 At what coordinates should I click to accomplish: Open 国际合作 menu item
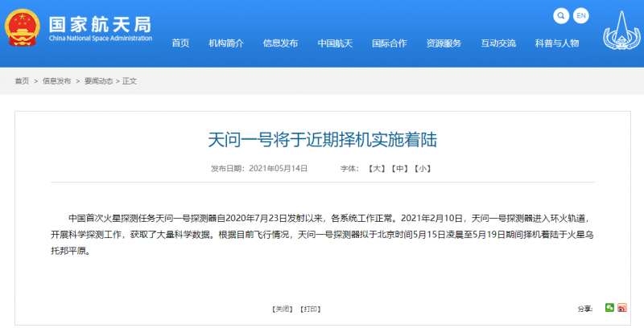point(390,43)
